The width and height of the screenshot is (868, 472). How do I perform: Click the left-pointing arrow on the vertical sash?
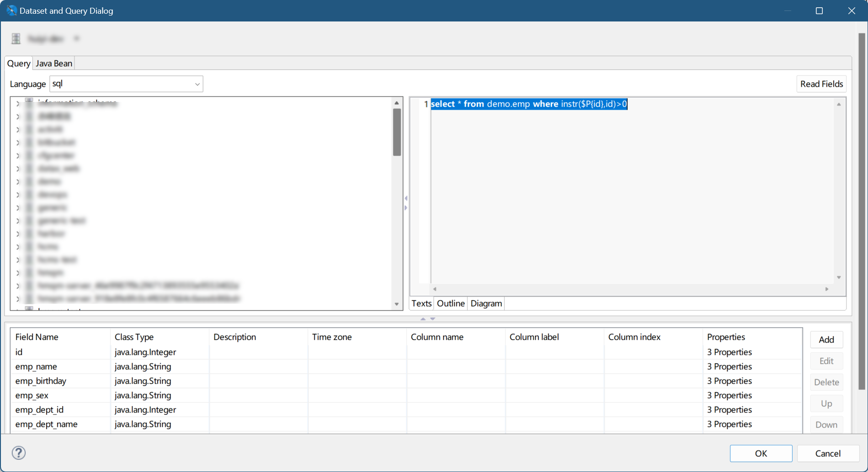[x=406, y=198]
